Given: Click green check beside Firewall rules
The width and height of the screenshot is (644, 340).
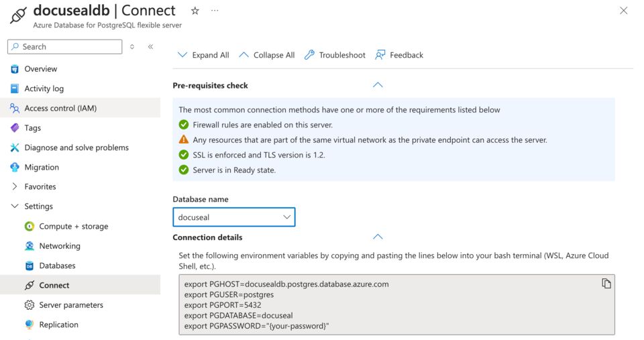Looking at the screenshot, I should (x=184, y=125).
